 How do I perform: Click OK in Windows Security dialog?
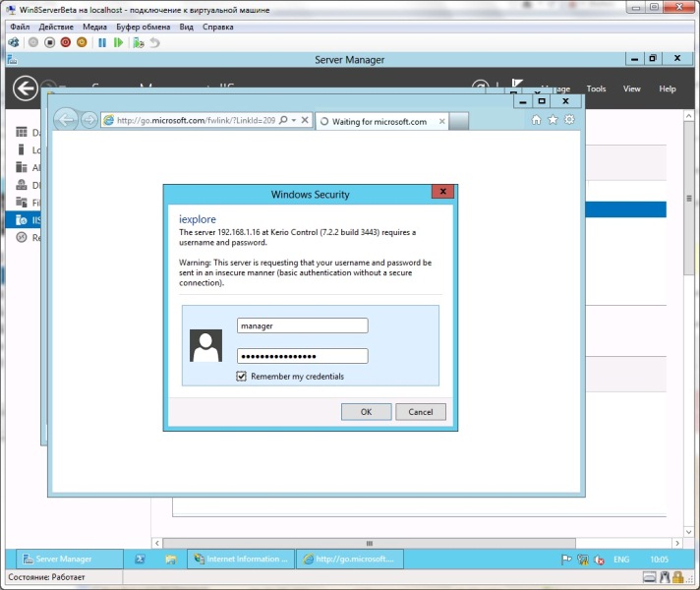click(x=366, y=412)
